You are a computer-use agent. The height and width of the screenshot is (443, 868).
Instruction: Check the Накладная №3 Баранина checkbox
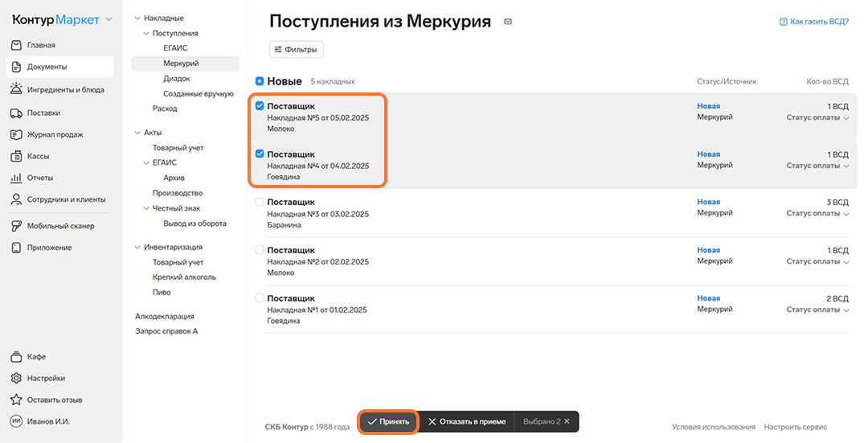[260, 202]
